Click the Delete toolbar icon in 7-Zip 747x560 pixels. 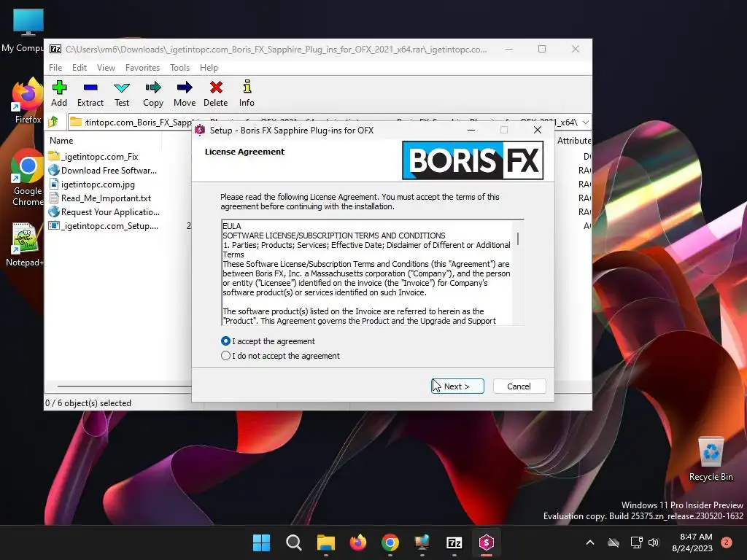(216, 93)
